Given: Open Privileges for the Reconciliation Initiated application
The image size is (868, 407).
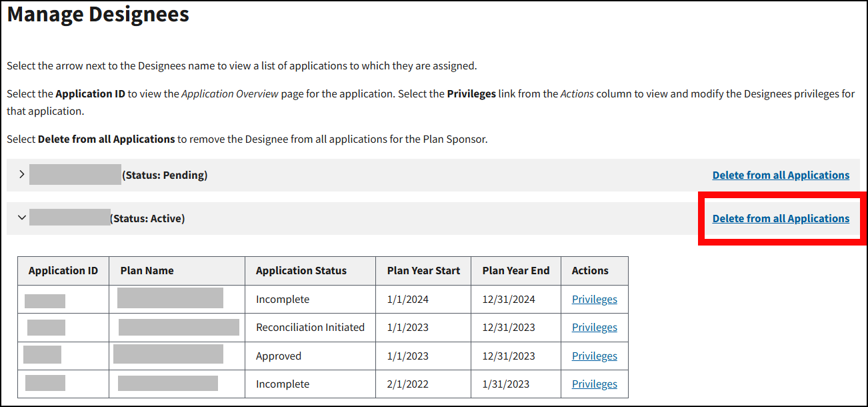Looking at the screenshot, I should pos(594,328).
